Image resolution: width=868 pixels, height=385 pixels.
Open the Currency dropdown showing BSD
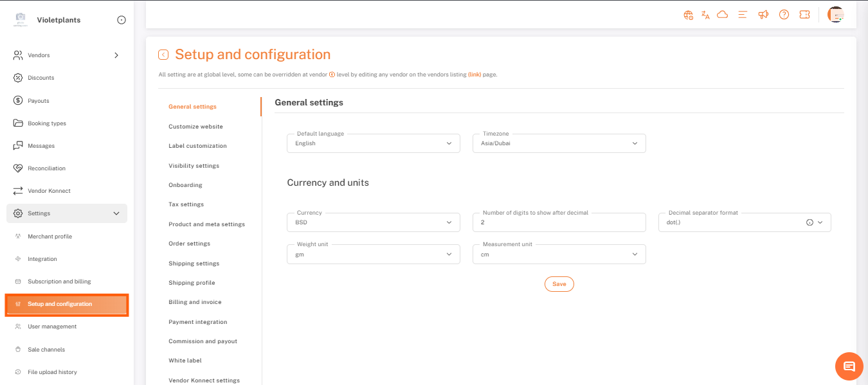[x=373, y=222]
